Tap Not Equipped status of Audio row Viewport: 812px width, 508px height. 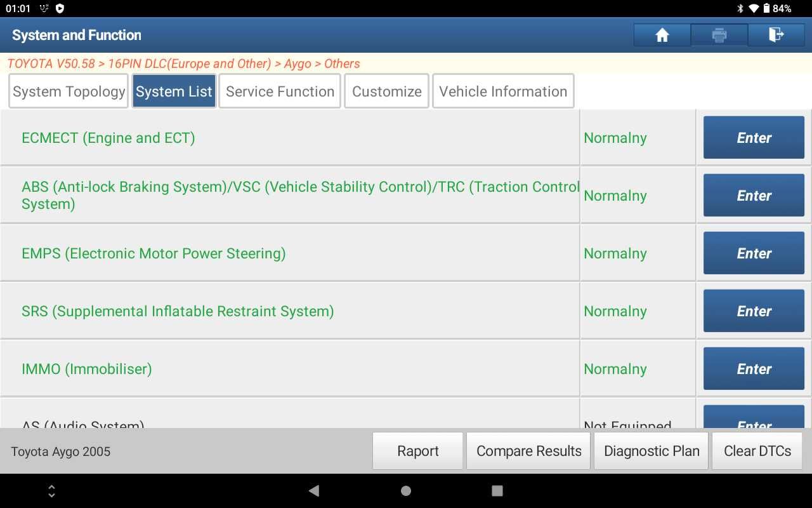627,424
